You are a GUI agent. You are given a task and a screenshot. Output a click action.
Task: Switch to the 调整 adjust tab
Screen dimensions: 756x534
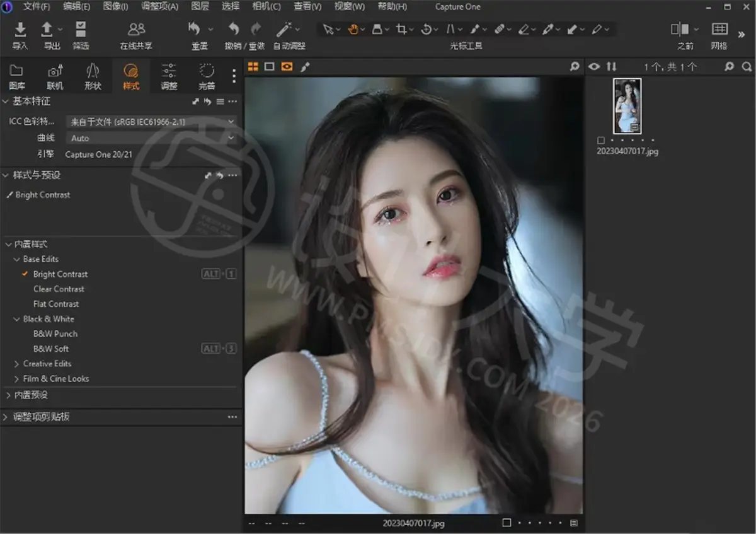click(169, 77)
